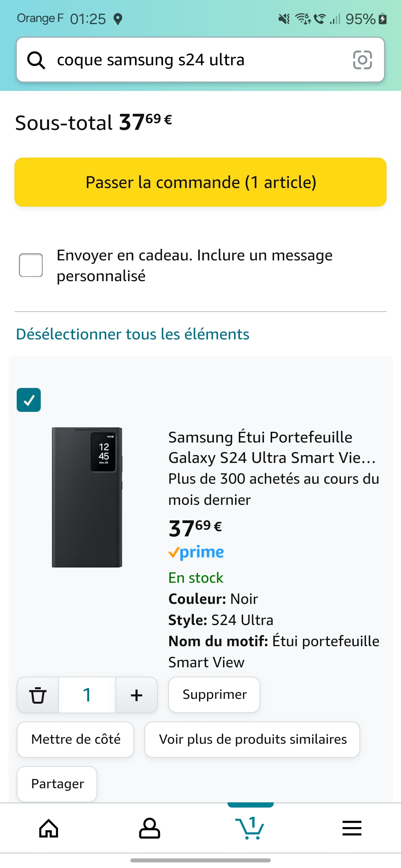The height and width of the screenshot is (868, 401).
Task: Click Désélectionner tous les éléments link
Action: [133, 334]
